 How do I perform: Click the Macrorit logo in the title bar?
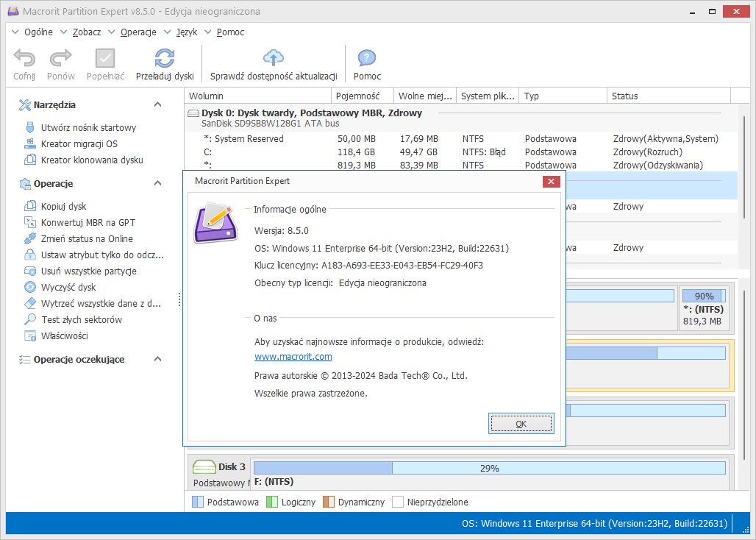click(13, 11)
